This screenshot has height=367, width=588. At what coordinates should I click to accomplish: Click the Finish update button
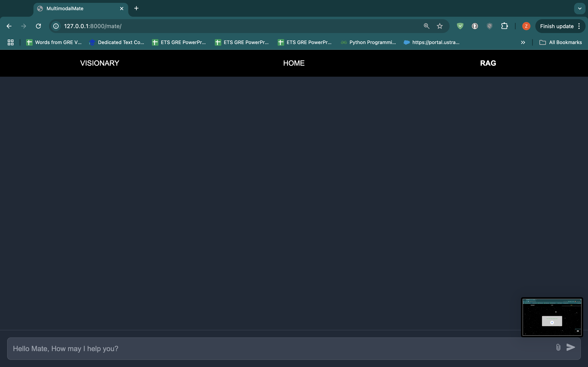(556, 26)
